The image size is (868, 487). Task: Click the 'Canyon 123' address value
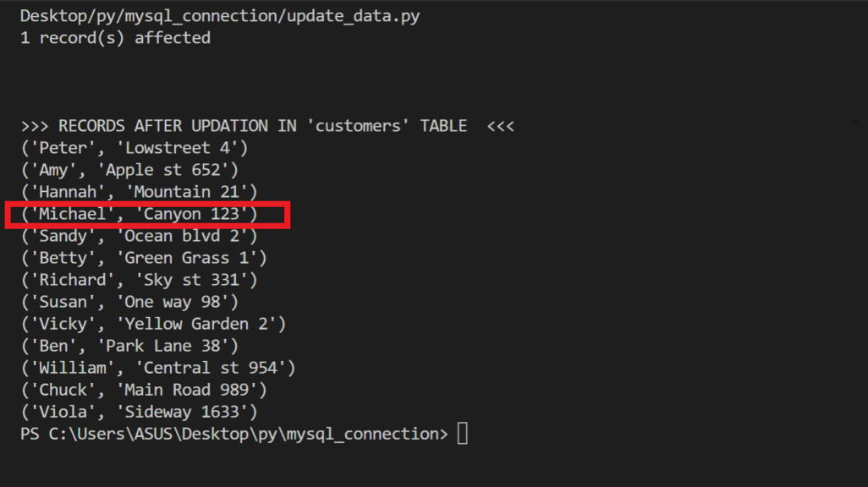coord(191,214)
